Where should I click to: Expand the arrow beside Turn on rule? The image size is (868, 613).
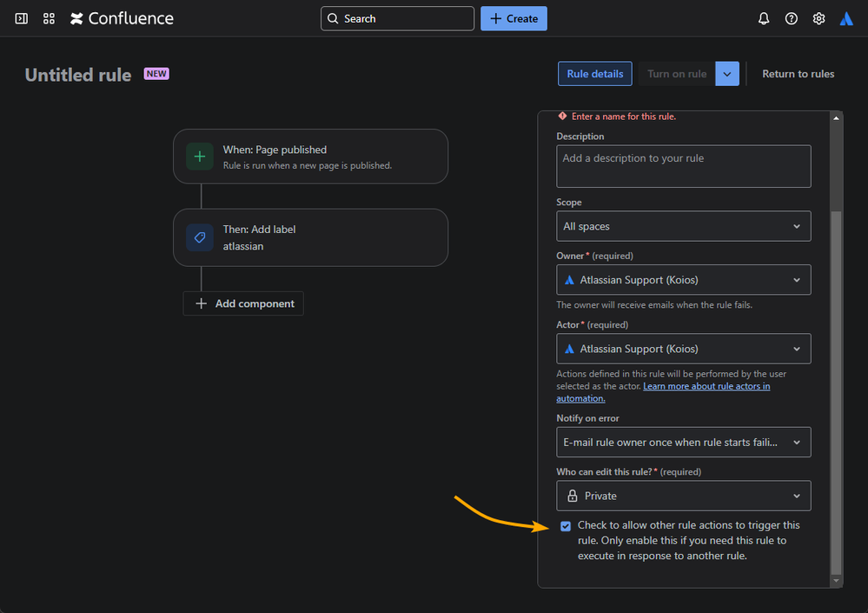click(x=727, y=74)
